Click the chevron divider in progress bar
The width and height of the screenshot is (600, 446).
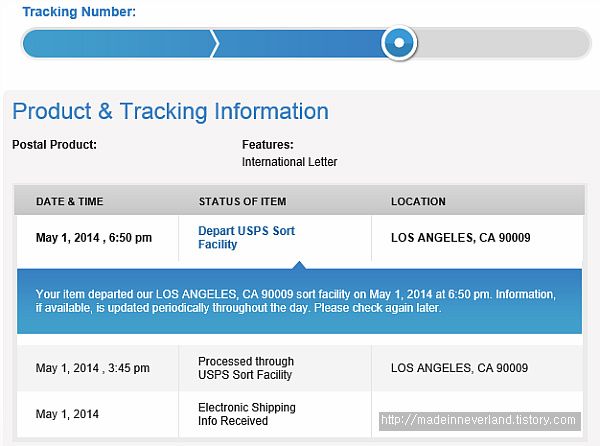(215, 43)
